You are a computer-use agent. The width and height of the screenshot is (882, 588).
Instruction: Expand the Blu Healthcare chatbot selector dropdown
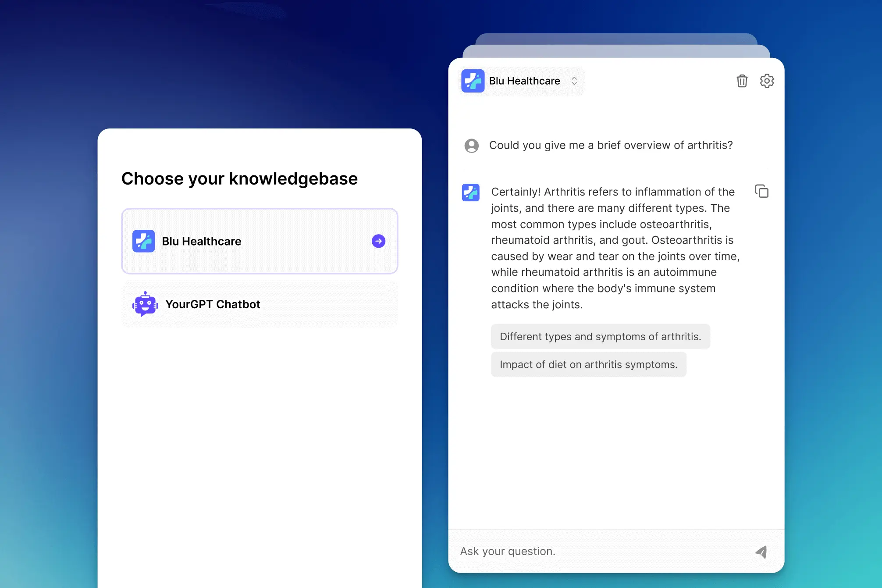coord(524,81)
